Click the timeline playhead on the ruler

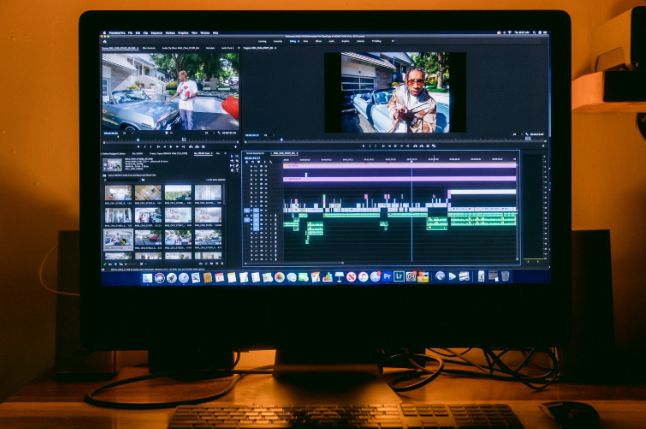point(411,161)
